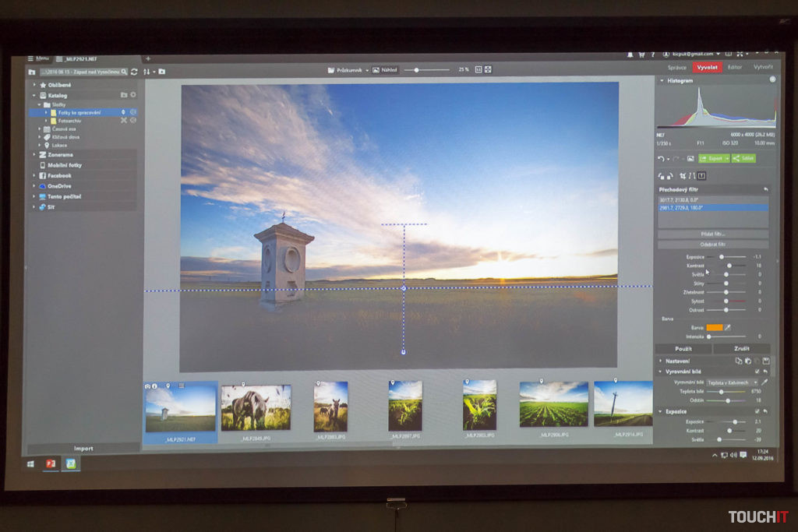The height and width of the screenshot is (532, 798).
Task: Click the green Sdílet button
Action: 744,158
